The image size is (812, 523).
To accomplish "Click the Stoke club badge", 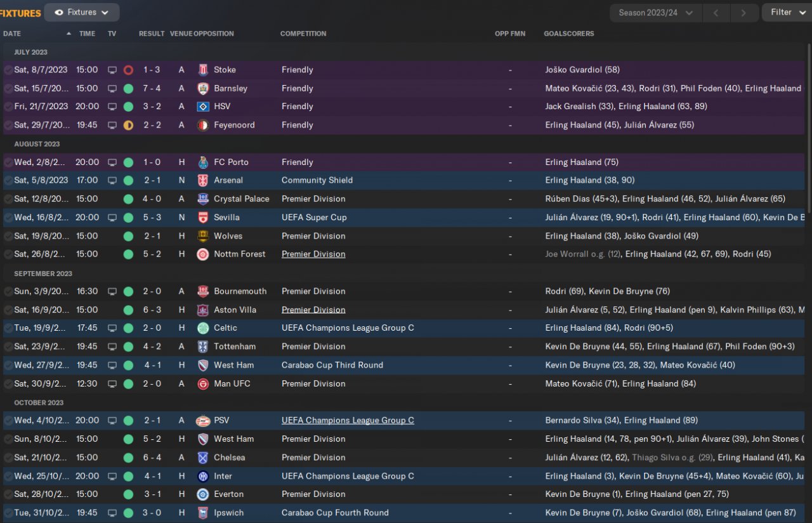I will click(x=203, y=70).
